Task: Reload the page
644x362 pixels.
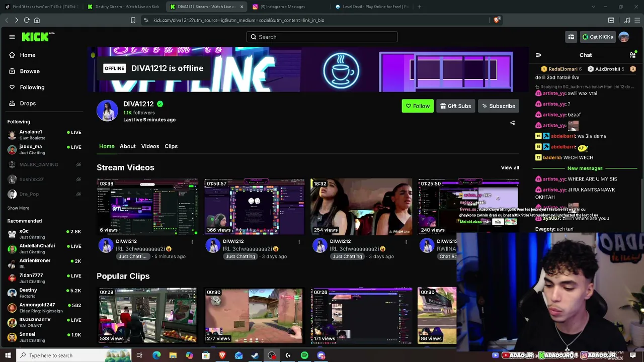Action: pos(27,20)
